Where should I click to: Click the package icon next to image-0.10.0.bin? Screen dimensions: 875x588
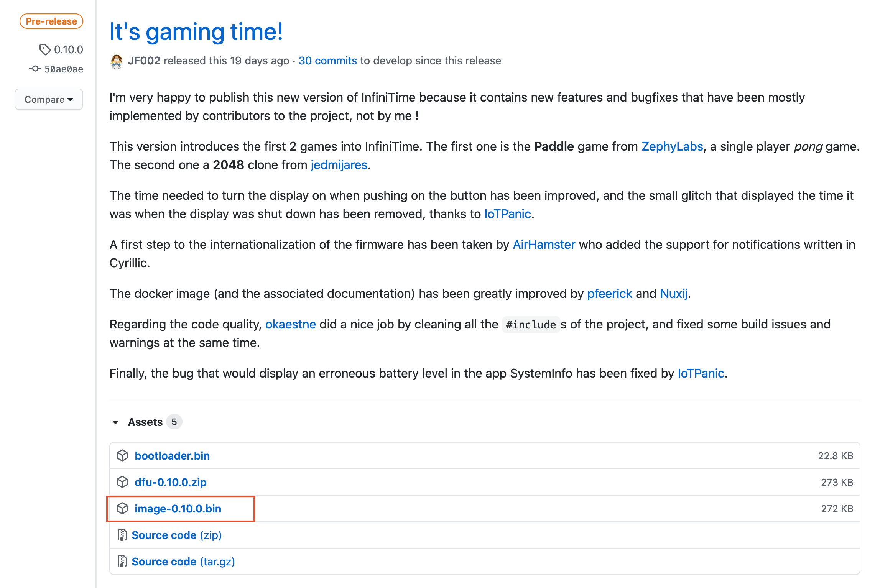[x=122, y=508]
